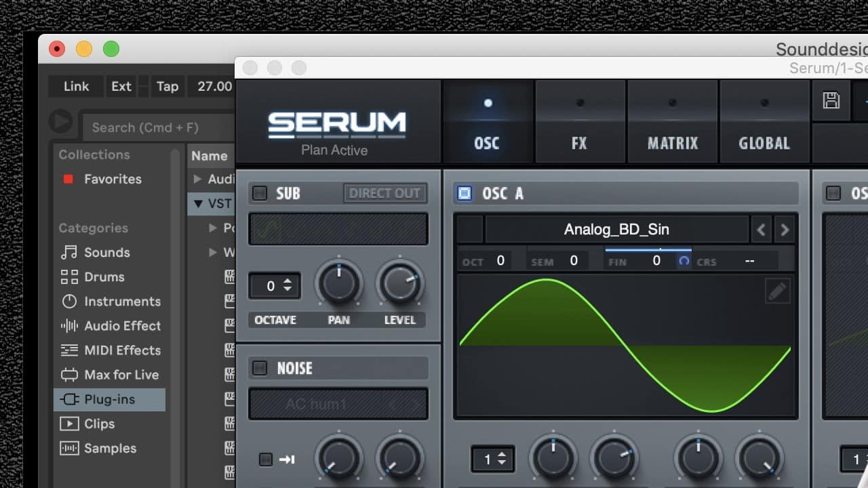868x488 pixels.
Task: Click the Samples category label
Action: point(110,448)
